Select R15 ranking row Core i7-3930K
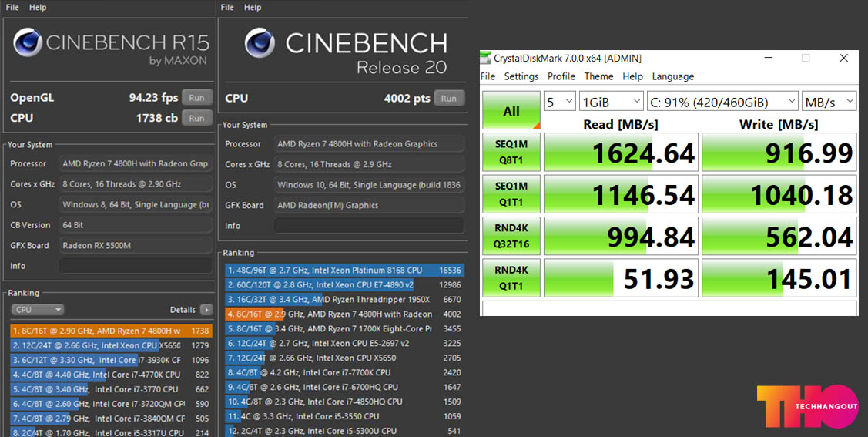 point(111,360)
